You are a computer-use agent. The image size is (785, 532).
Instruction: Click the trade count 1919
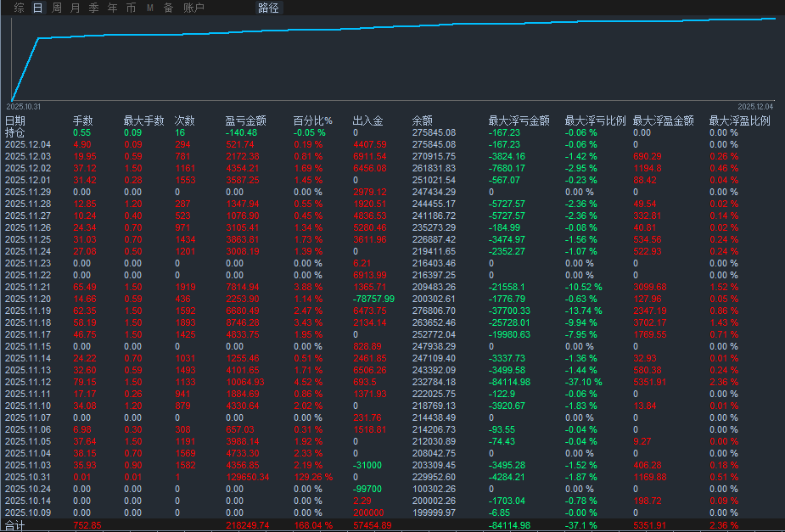(186, 288)
